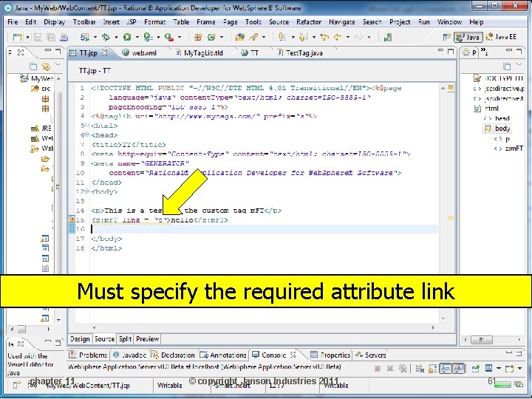Minimize the Console view panel

(x=508, y=353)
